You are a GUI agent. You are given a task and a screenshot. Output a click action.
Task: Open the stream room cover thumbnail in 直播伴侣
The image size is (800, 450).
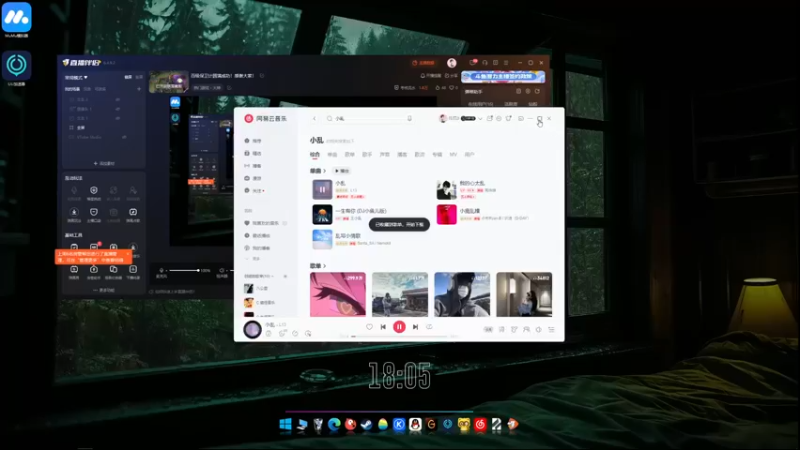point(169,82)
